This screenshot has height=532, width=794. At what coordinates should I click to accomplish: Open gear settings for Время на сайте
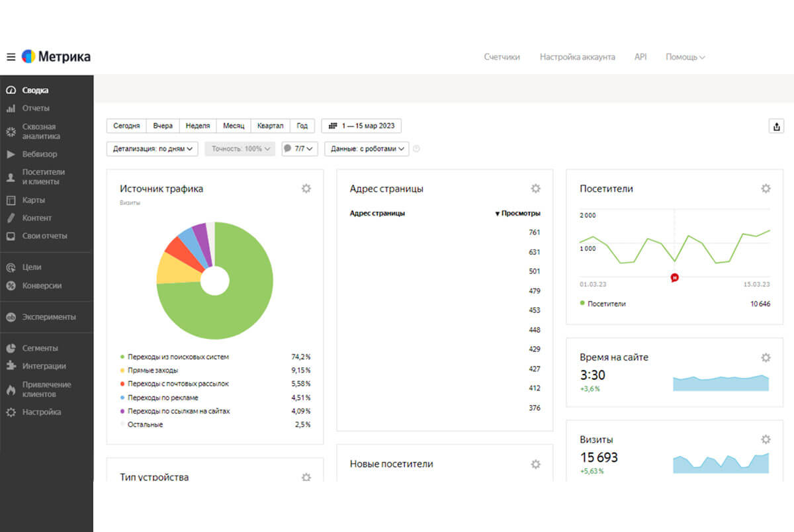(766, 357)
